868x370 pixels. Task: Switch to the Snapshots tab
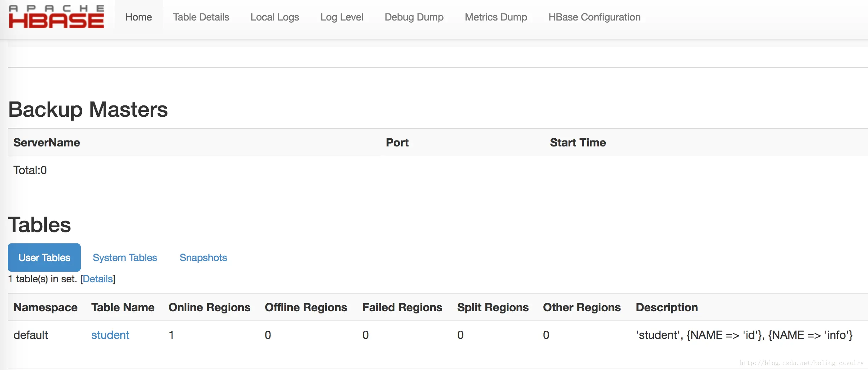(203, 258)
